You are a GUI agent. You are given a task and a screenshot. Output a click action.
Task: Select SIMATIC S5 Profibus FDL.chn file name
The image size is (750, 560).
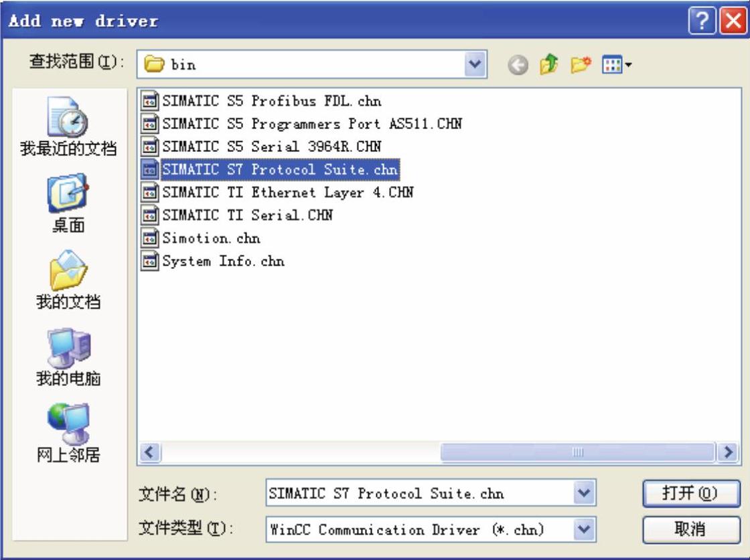coord(272,101)
